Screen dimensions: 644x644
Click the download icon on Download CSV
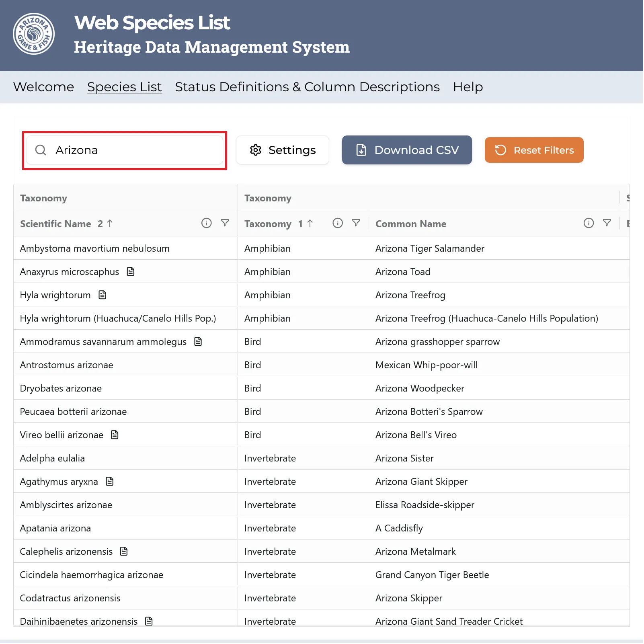361,150
